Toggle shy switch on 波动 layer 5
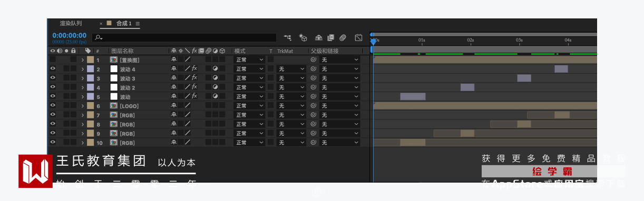Viewport: 644px width, 201px height. (x=174, y=96)
